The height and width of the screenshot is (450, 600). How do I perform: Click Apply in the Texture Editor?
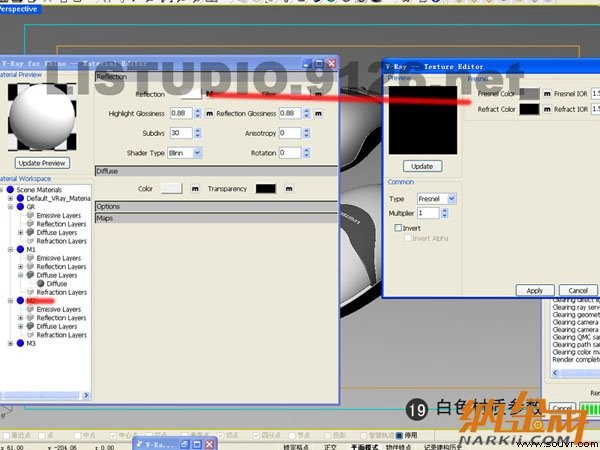(x=535, y=290)
